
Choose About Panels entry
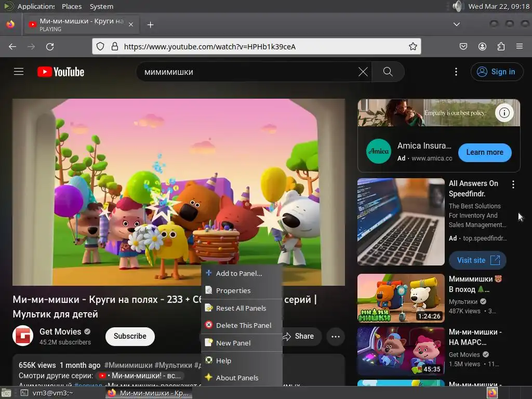(242, 378)
